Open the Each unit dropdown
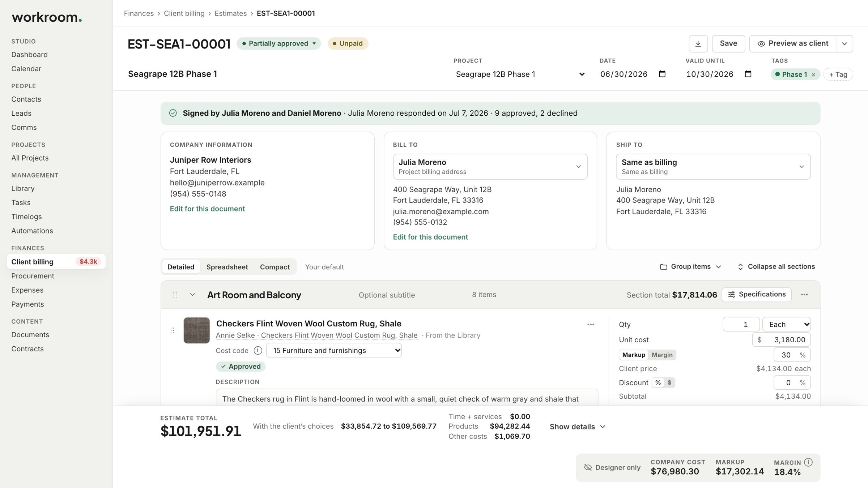The image size is (868, 488). (x=786, y=324)
